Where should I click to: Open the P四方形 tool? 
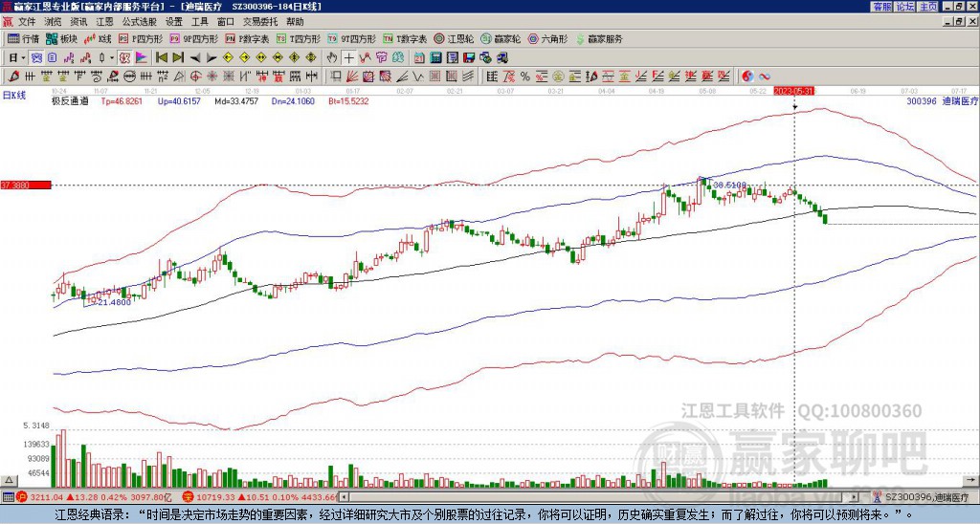pos(141,38)
